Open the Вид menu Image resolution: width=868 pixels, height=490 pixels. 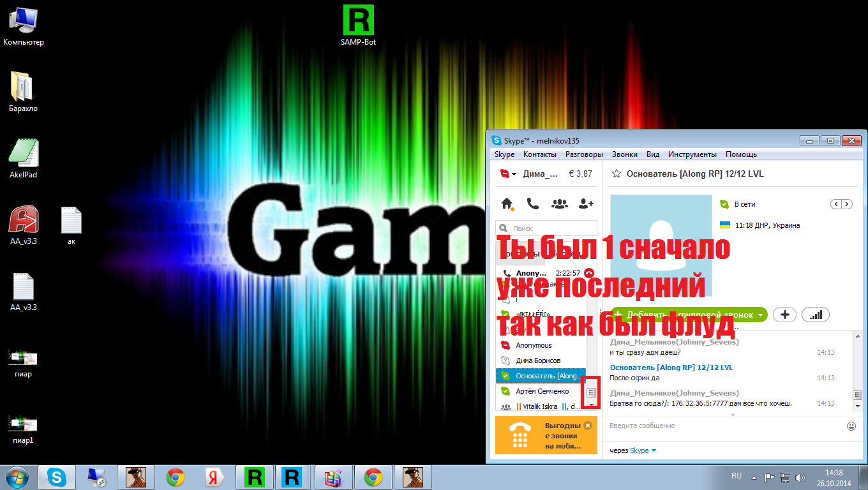coord(653,154)
